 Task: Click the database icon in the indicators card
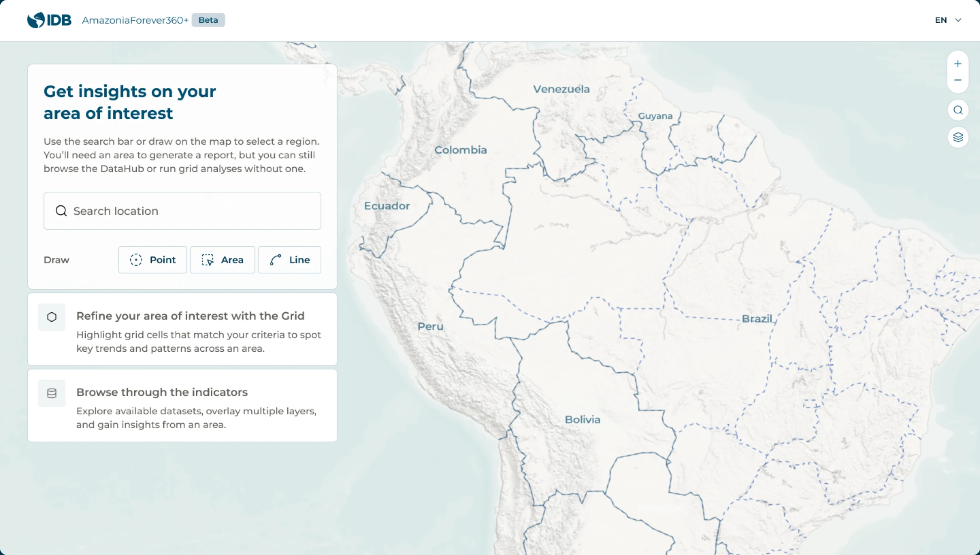pyautogui.click(x=51, y=392)
